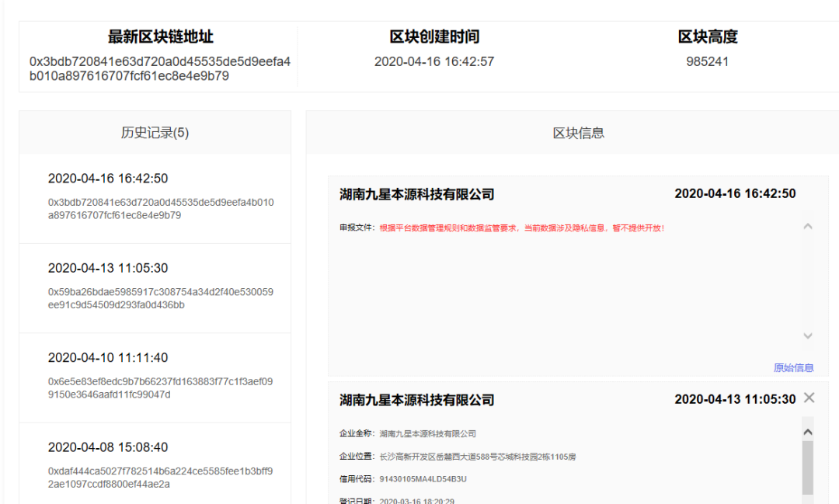This screenshot has width=839, height=504.
Task: Click block height value 985241
Action: pyautogui.click(x=708, y=61)
